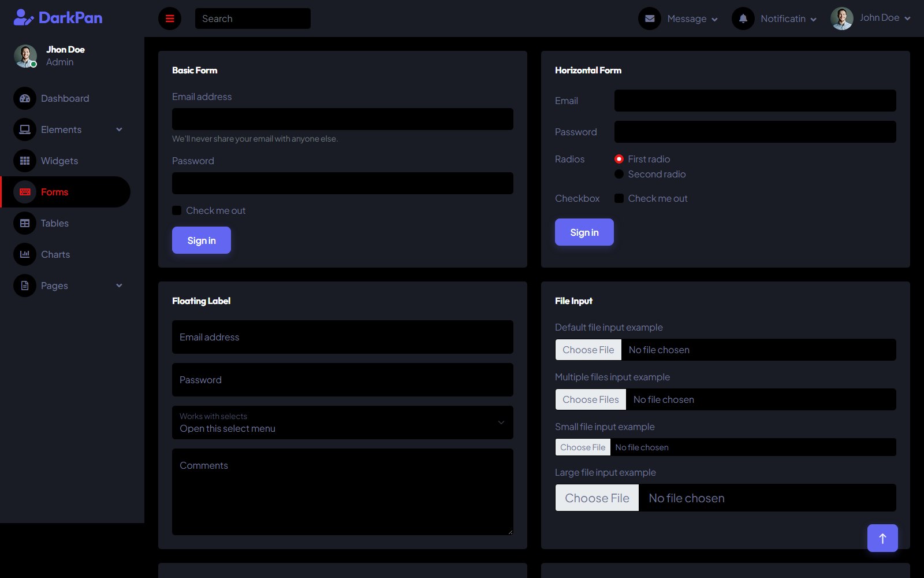The height and width of the screenshot is (578, 924).
Task: Click Choose File for large file input
Action: click(x=597, y=498)
